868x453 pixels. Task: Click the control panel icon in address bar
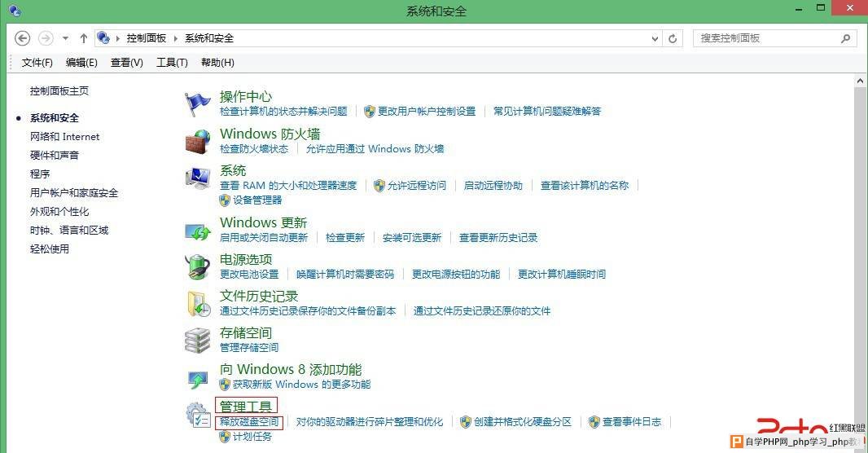pyautogui.click(x=103, y=37)
